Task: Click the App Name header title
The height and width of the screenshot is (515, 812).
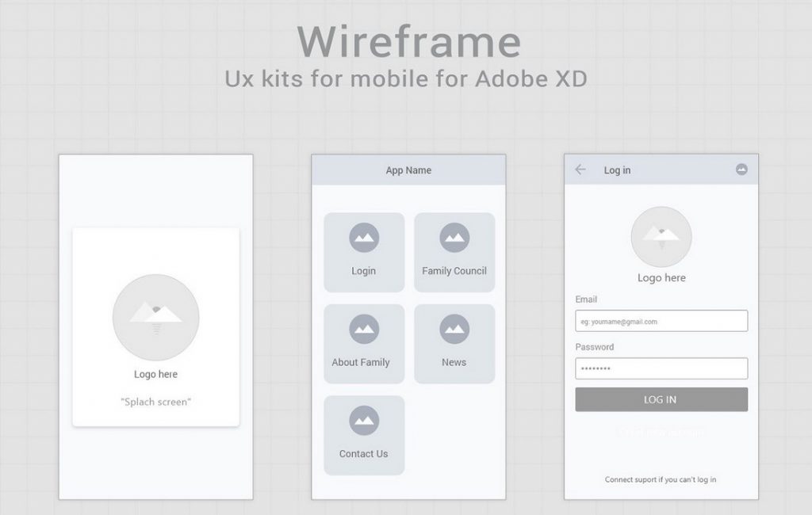Action: [x=408, y=170]
